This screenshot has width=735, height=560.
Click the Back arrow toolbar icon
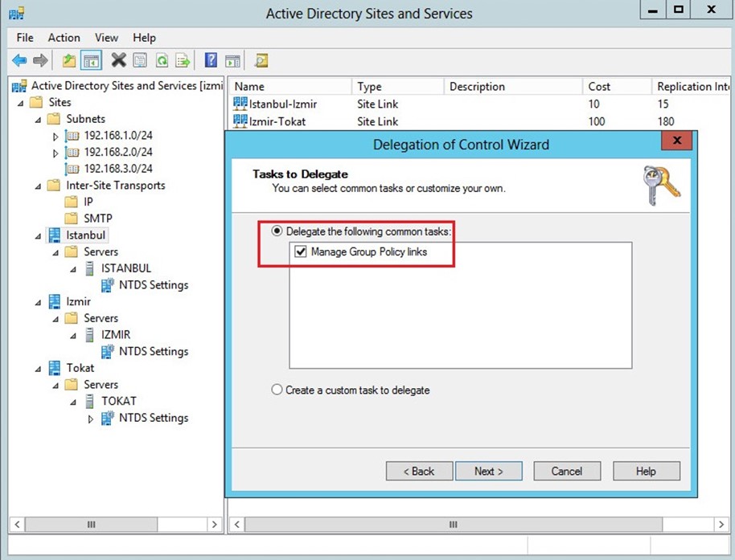(x=19, y=60)
